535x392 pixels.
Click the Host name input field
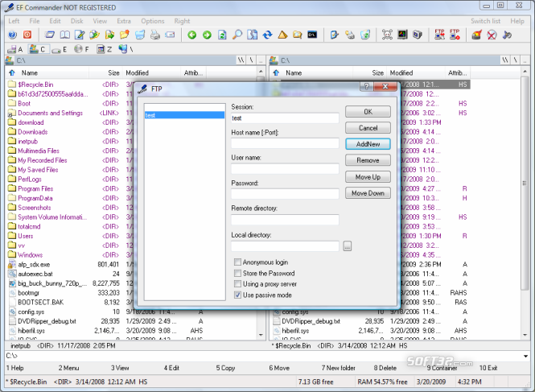point(285,143)
